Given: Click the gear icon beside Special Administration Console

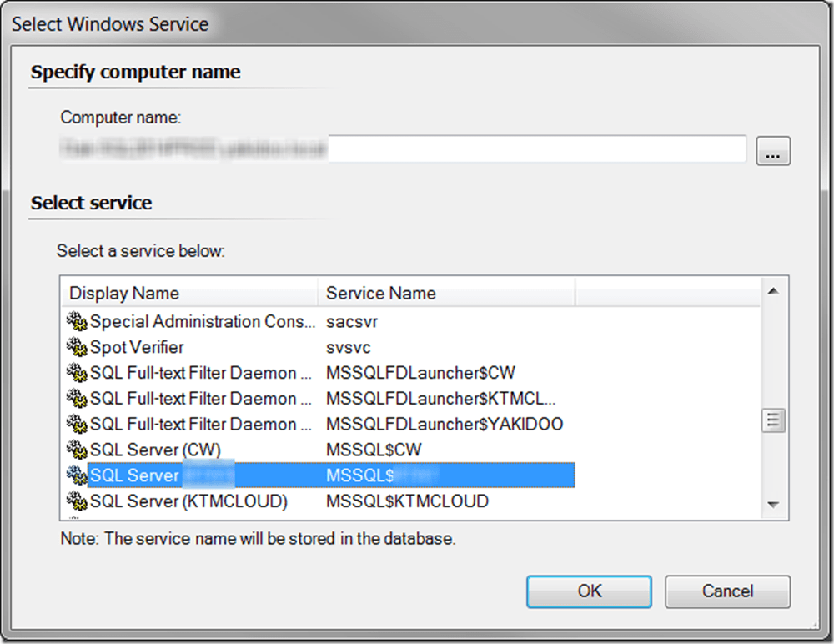Looking at the screenshot, I should [77, 321].
